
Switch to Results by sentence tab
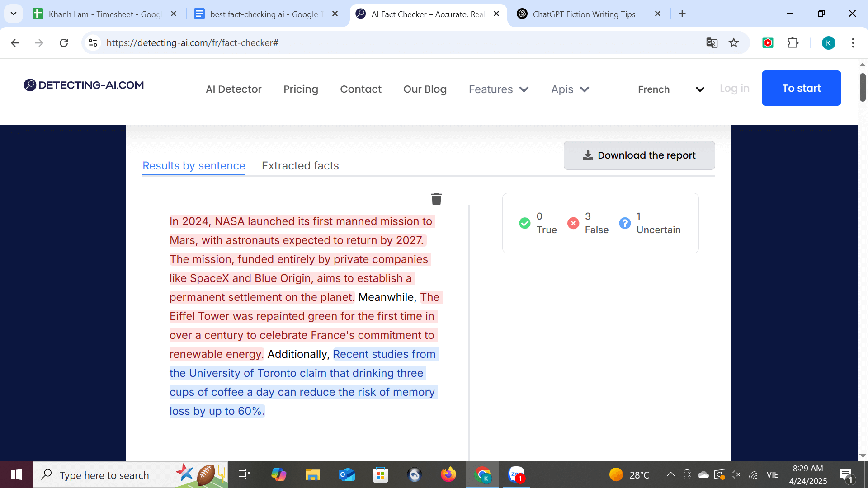tap(194, 166)
